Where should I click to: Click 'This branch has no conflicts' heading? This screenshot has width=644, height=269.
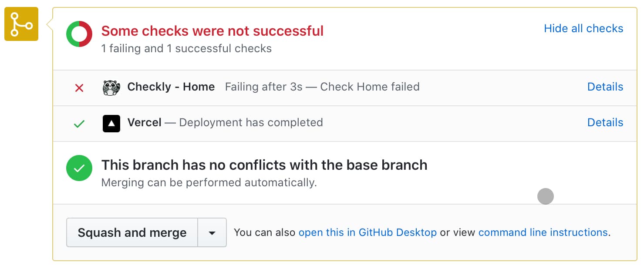coord(264,165)
